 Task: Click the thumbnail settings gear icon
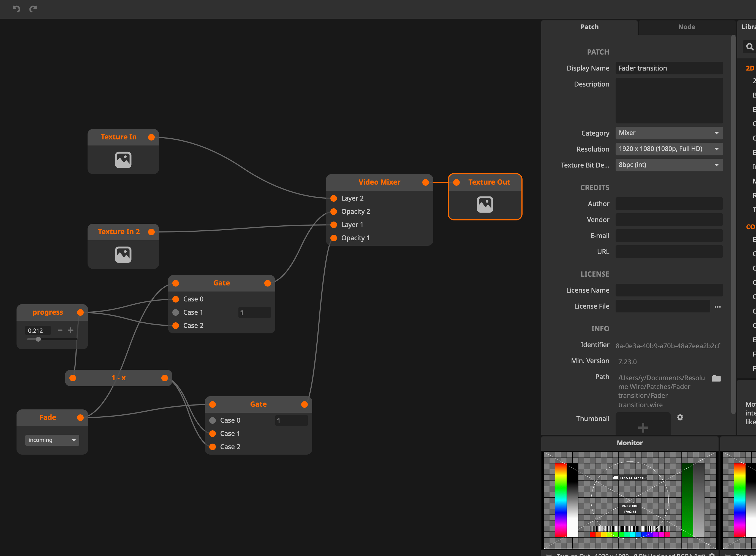[x=680, y=417]
